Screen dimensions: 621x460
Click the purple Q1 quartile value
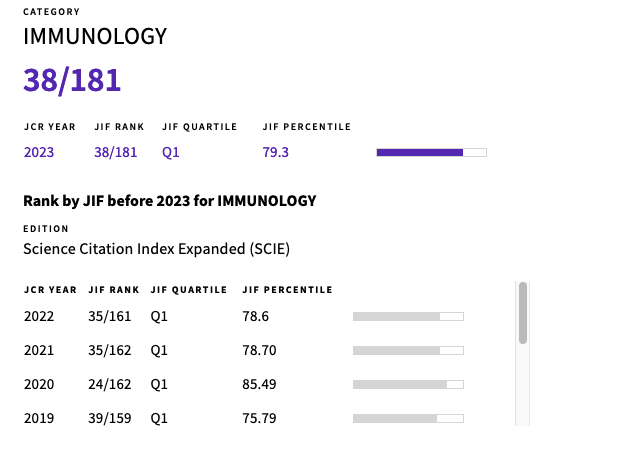[x=171, y=152]
